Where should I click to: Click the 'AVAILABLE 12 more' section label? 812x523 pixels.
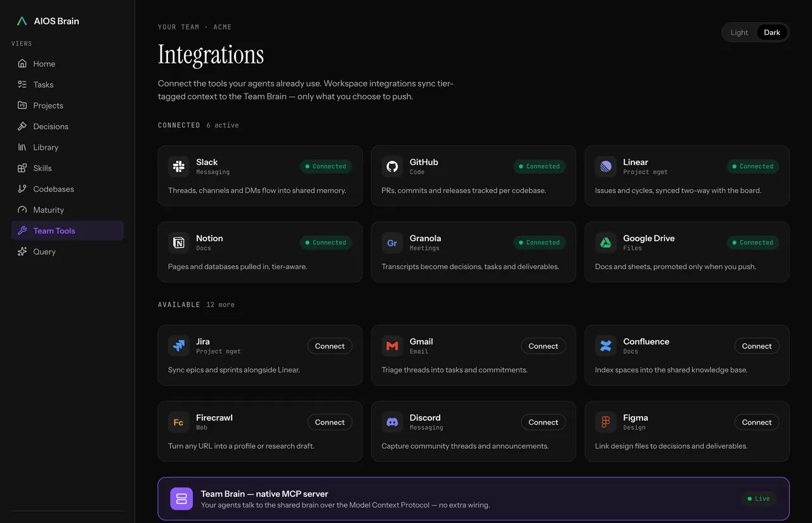click(x=196, y=305)
